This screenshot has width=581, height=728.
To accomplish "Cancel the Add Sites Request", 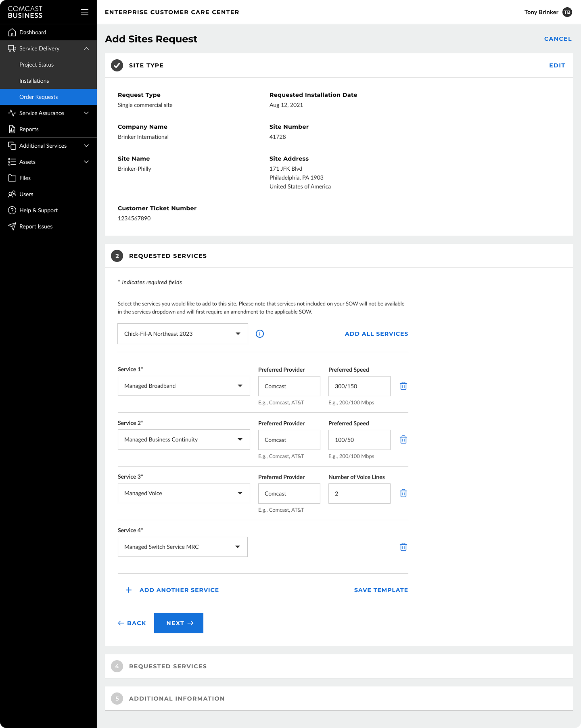I will pyautogui.click(x=558, y=39).
